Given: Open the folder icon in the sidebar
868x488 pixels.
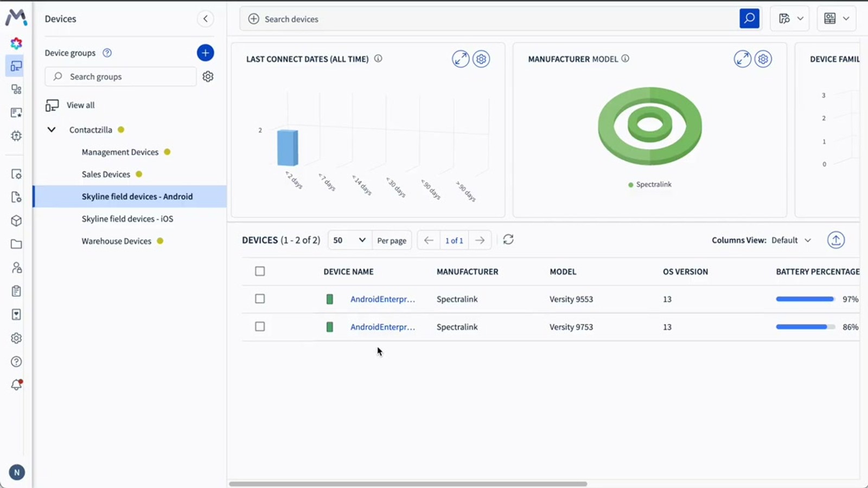Looking at the screenshot, I should pyautogui.click(x=16, y=244).
